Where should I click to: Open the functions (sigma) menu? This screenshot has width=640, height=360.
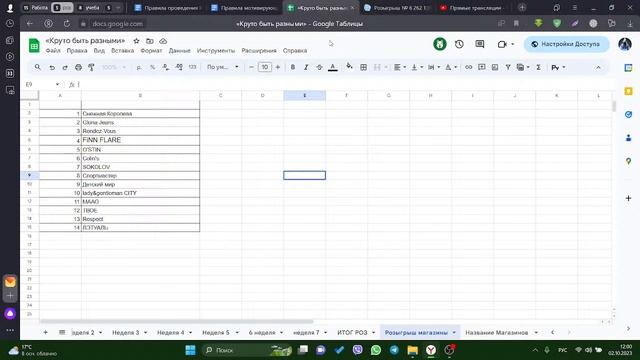(538, 67)
